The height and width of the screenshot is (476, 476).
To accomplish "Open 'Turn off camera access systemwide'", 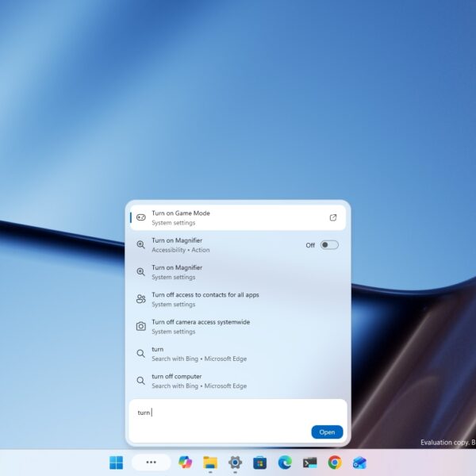I will coord(238,327).
